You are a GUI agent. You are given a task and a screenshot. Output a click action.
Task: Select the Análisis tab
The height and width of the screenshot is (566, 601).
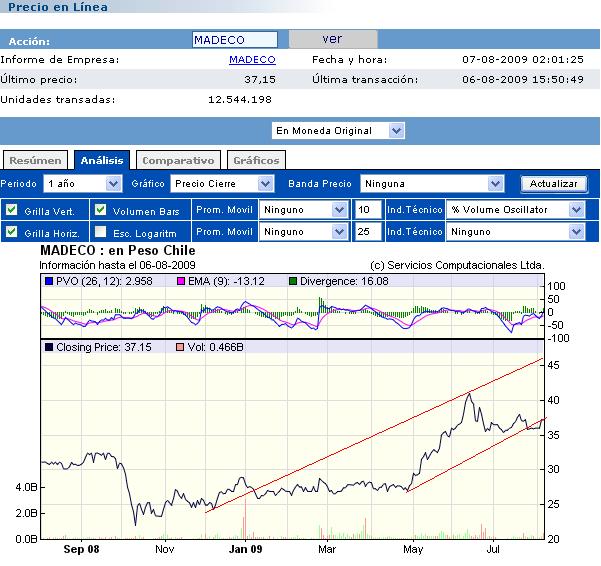[102, 160]
